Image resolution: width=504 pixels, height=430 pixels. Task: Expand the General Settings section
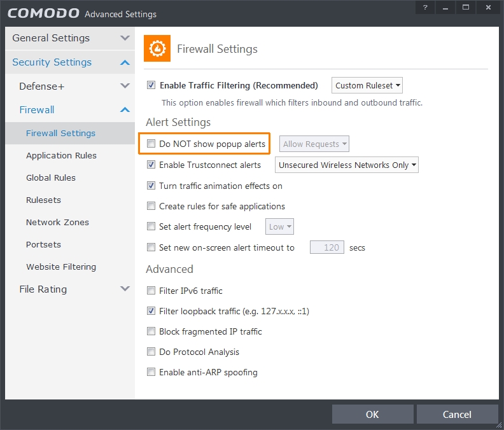tap(125, 38)
